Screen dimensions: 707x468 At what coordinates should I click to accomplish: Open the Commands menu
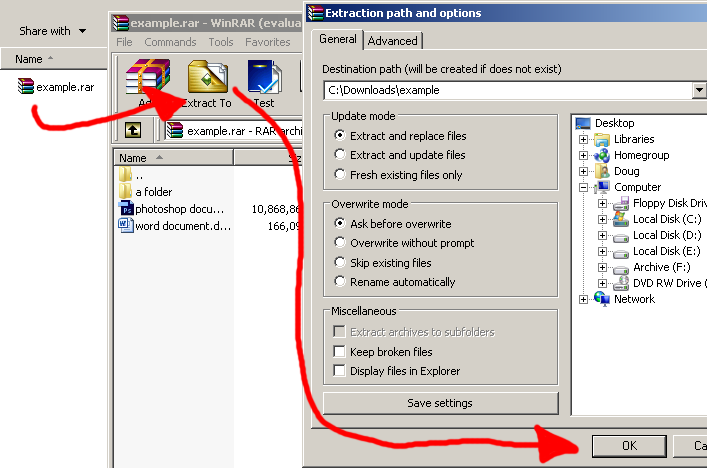tap(170, 42)
